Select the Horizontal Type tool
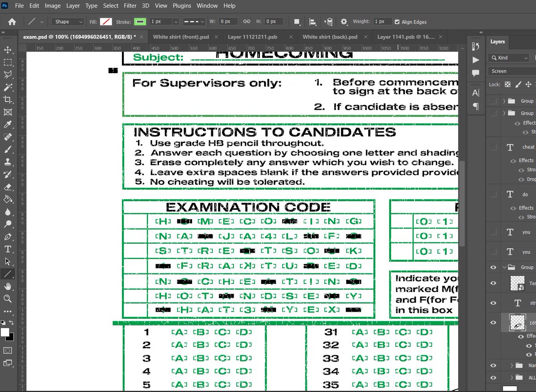 [8, 249]
